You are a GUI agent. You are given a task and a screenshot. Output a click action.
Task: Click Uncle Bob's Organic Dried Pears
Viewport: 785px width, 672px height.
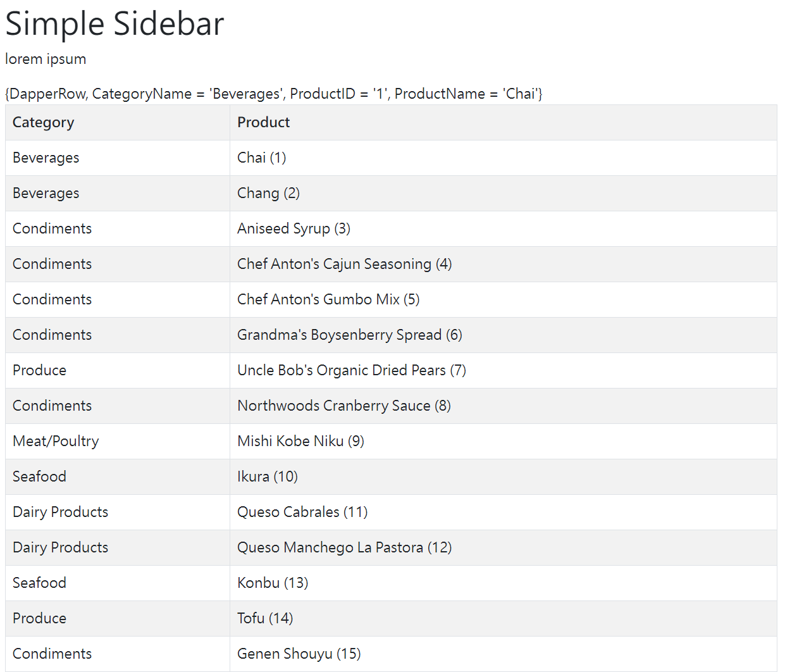(351, 370)
